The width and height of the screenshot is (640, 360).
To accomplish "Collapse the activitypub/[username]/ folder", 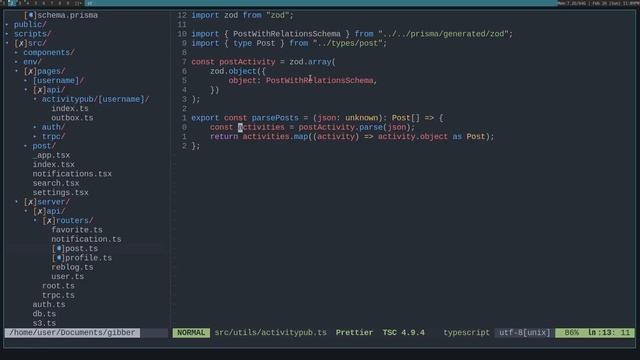I will [95, 99].
